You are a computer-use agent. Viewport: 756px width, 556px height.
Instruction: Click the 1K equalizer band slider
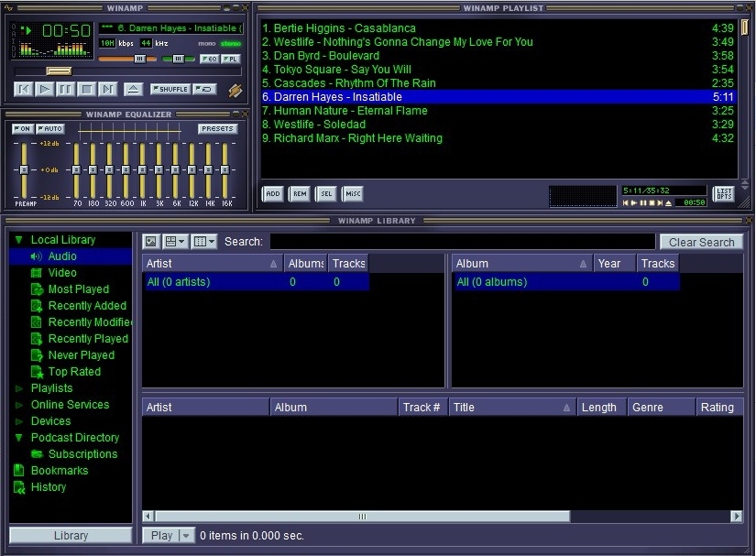click(x=142, y=169)
